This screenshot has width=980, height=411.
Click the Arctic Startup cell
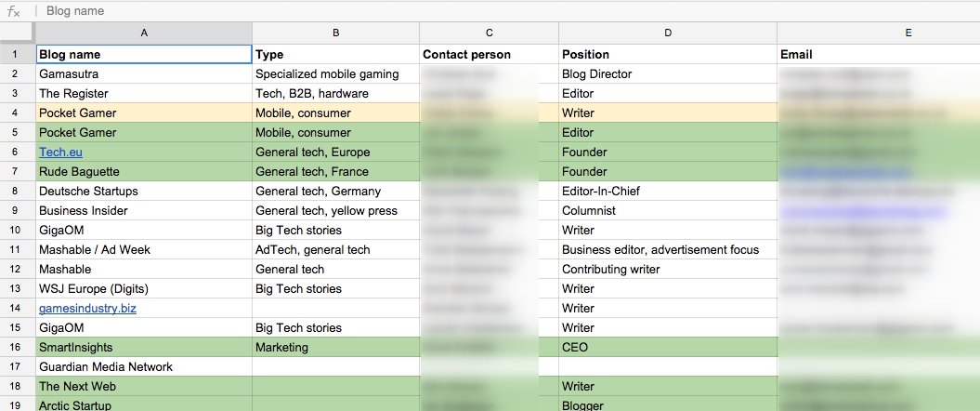coord(144,404)
